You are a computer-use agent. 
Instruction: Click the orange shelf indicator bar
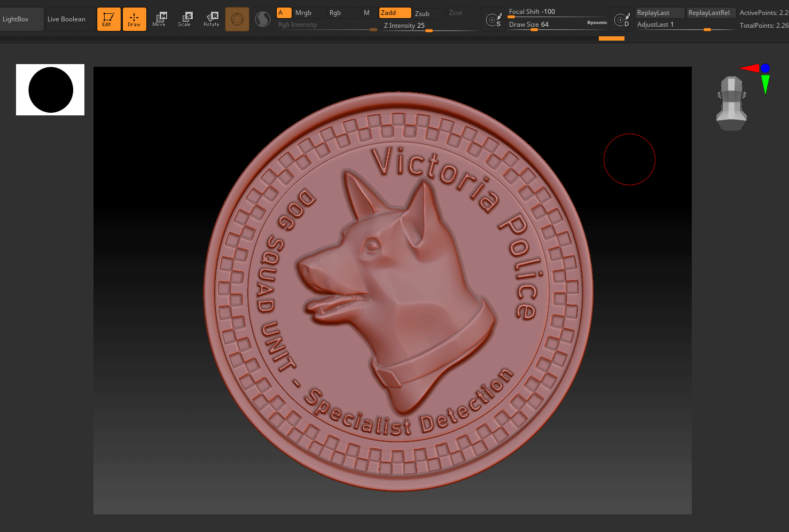pos(612,38)
